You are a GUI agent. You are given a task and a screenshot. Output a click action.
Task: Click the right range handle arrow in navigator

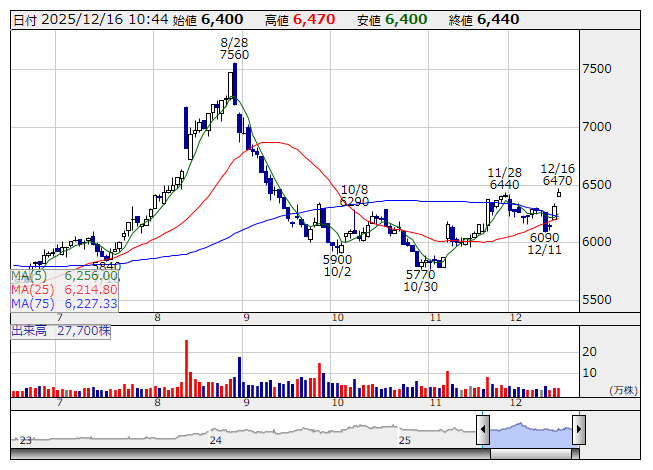[578, 431]
